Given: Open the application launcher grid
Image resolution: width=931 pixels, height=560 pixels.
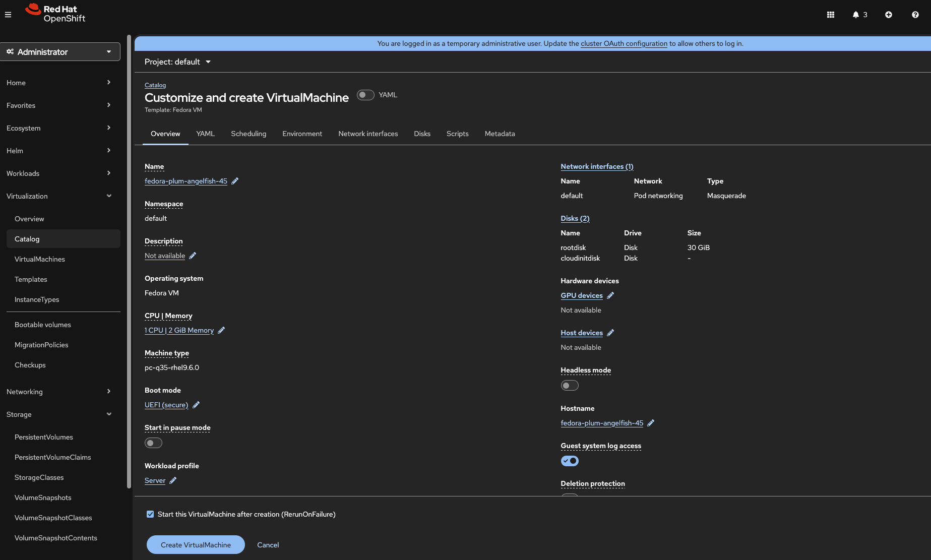Looking at the screenshot, I should [x=831, y=15].
